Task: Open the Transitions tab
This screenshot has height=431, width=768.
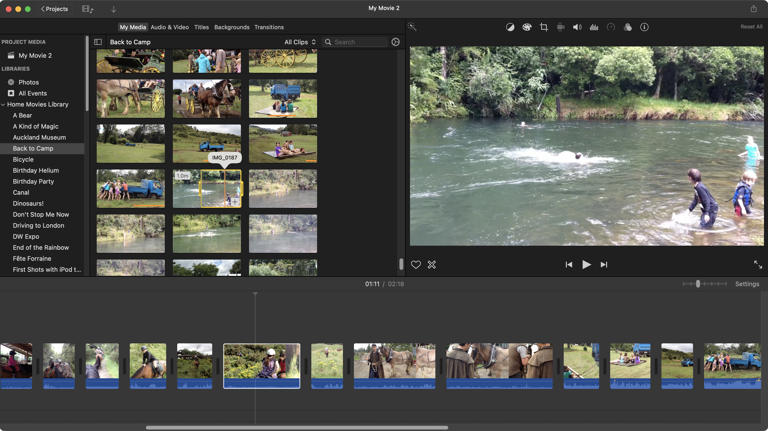Action: pos(269,27)
